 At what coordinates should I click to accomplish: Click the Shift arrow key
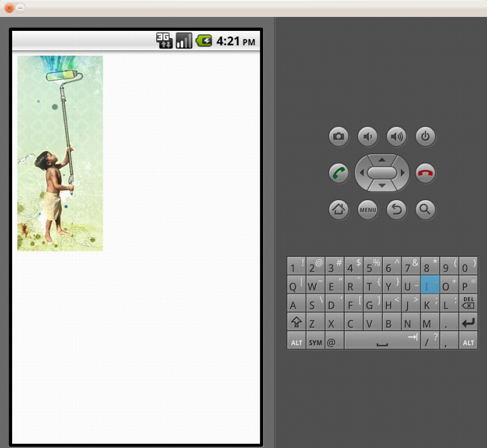(296, 322)
